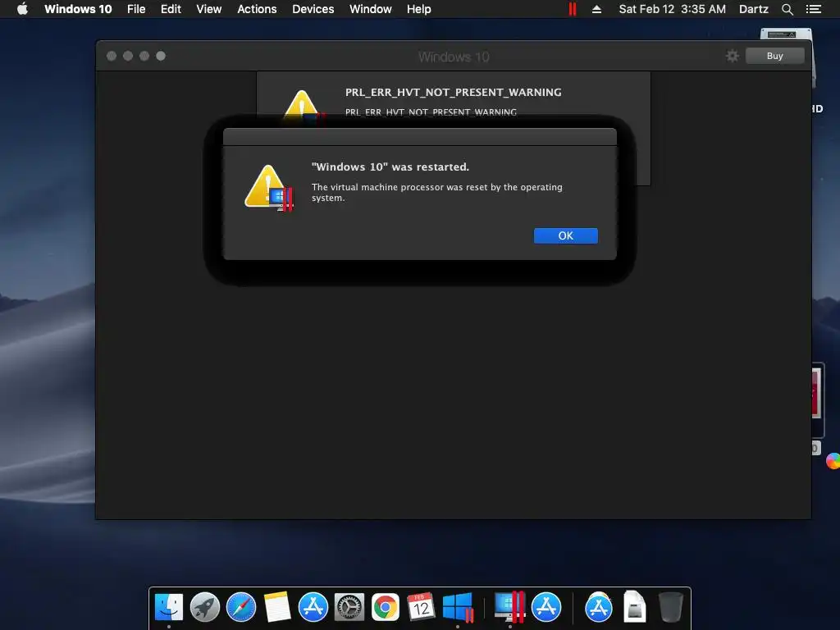
Task: Click the virtual machine processor reset message
Action: 437,192
